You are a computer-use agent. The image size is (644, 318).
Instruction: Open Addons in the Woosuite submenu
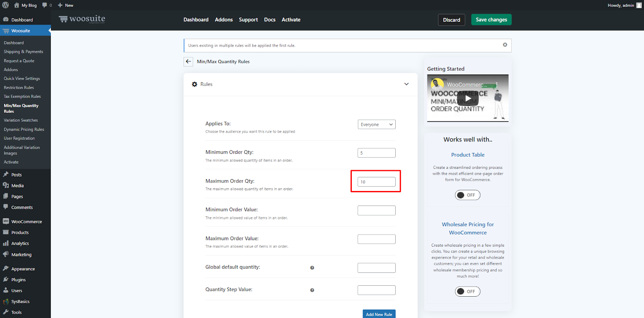(x=11, y=70)
